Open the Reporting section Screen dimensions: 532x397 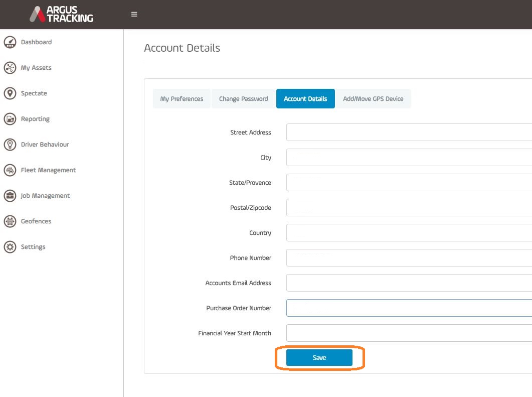coord(35,119)
